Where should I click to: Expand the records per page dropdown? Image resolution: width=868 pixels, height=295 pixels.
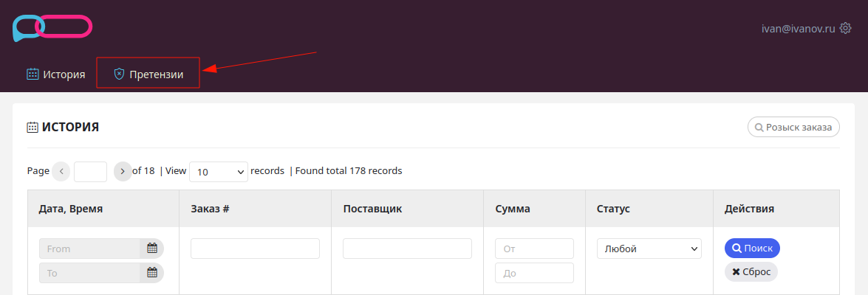point(219,172)
